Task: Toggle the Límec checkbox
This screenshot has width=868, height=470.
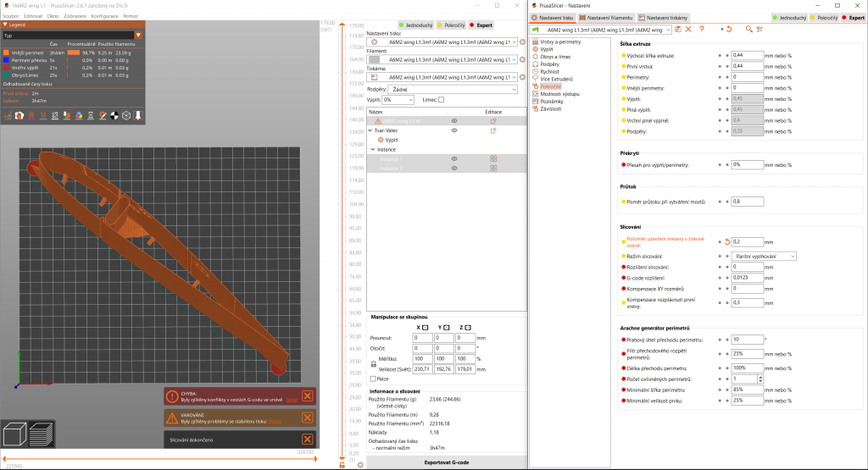Action: (441, 100)
